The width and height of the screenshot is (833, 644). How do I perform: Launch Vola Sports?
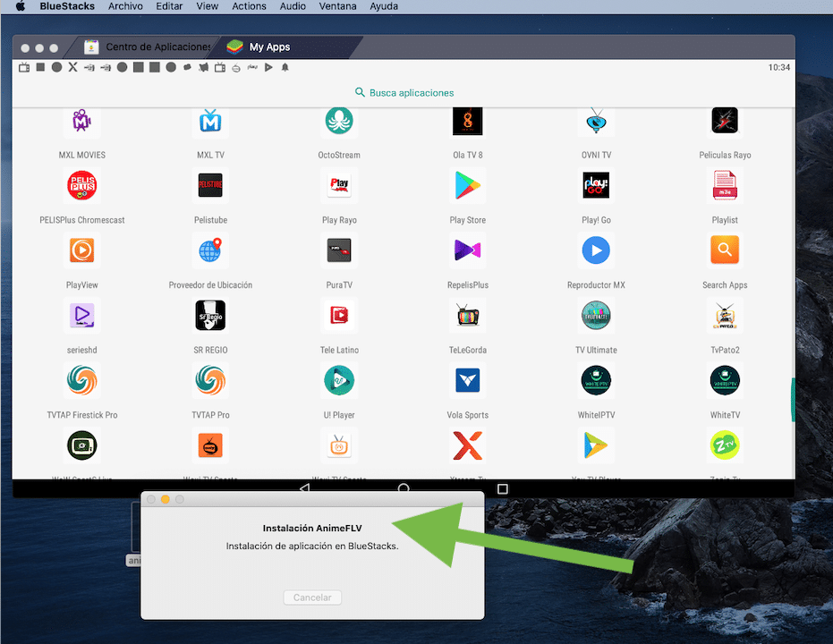click(467, 381)
